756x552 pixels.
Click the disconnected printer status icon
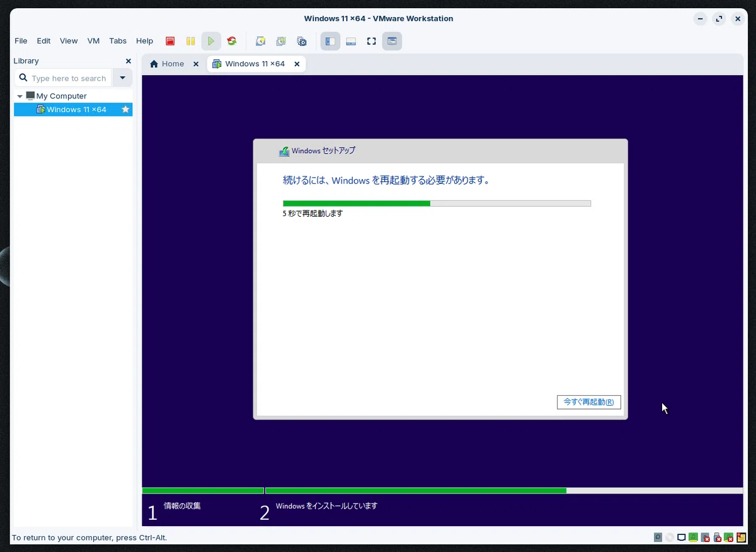pos(706,538)
